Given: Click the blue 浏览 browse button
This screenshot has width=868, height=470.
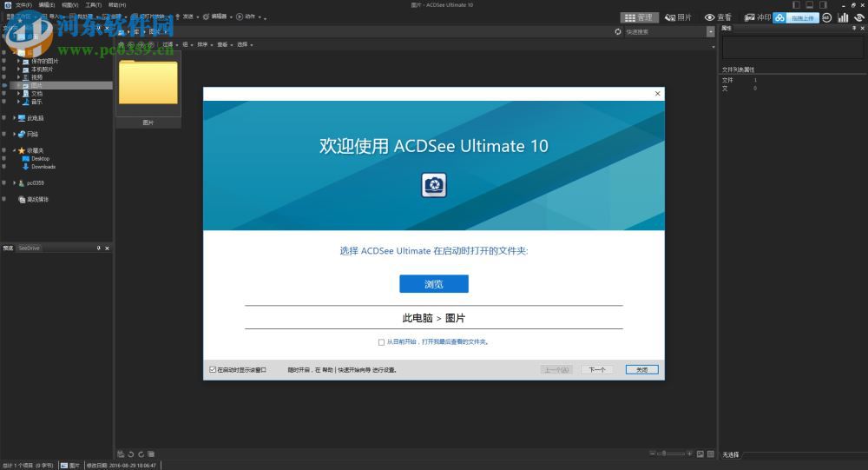Looking at the screenshot, I should (x=434, y=284).
